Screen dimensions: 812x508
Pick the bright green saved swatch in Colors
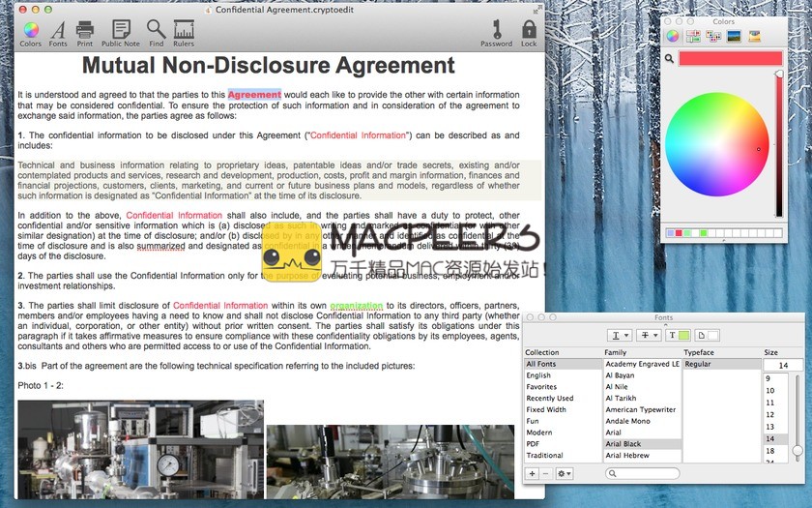[x=704, y=233]
